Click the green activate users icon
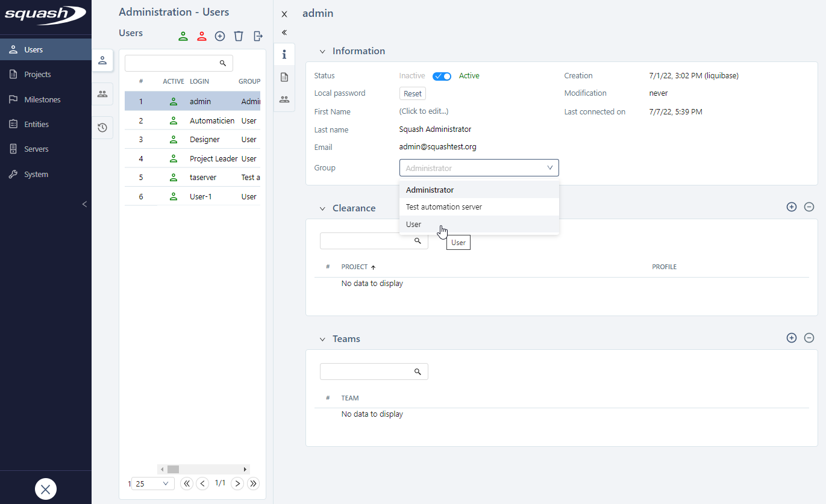The image size is (826, 504). pyautogui.click(x=183, y=36)
